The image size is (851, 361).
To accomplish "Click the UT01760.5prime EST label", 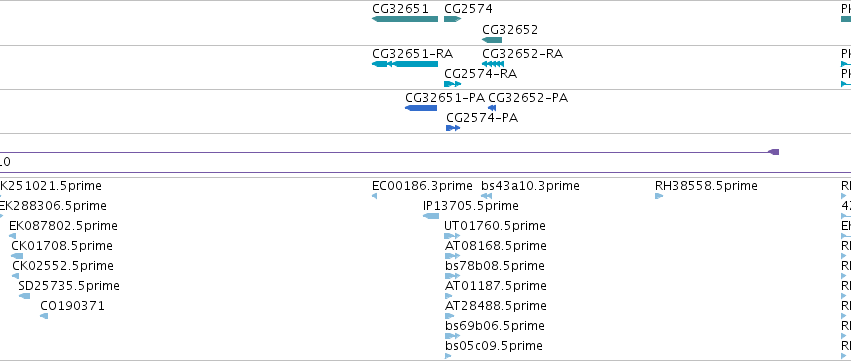I will [x=495, y=226].
